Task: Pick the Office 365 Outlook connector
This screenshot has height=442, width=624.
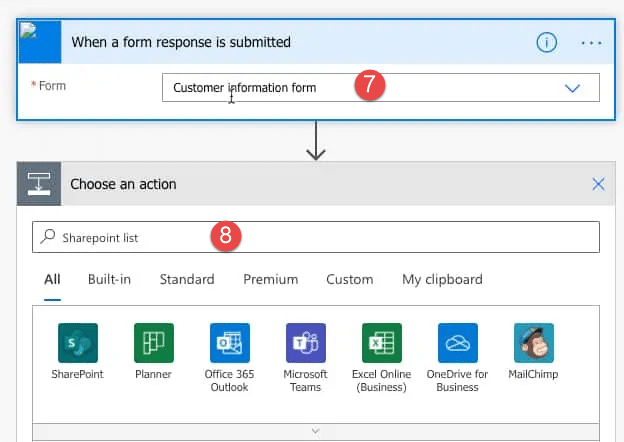Action: tap(230, 343)
